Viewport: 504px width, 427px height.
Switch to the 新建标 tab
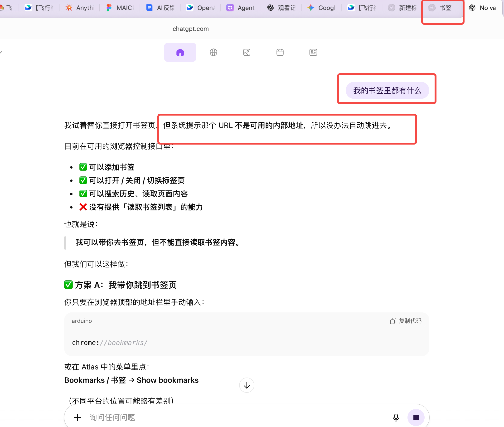pyautogui.click(x=402, y=8)
